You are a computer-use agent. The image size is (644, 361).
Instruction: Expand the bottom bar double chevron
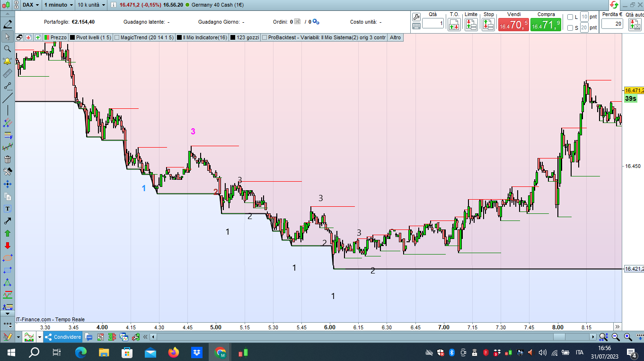[145, 337]
